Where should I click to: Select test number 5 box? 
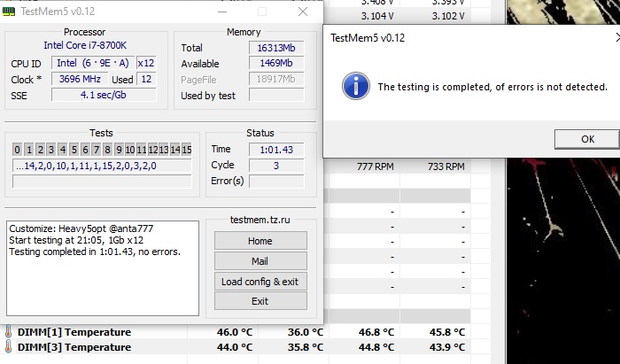coord(74,150)
